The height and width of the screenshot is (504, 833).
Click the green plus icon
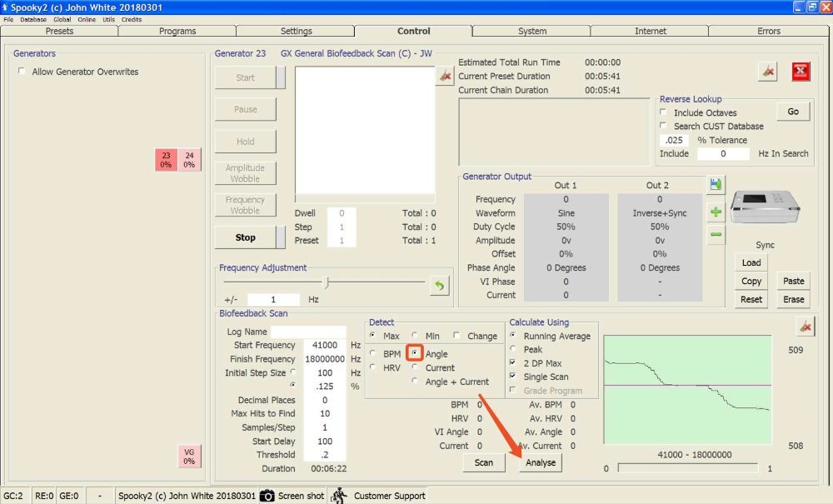(x=716, y=212)
